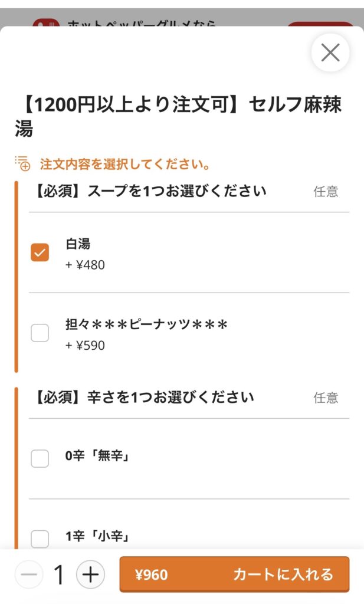Click the 白湯 option label
Screen dimensions: 364x604
point(78,244)
